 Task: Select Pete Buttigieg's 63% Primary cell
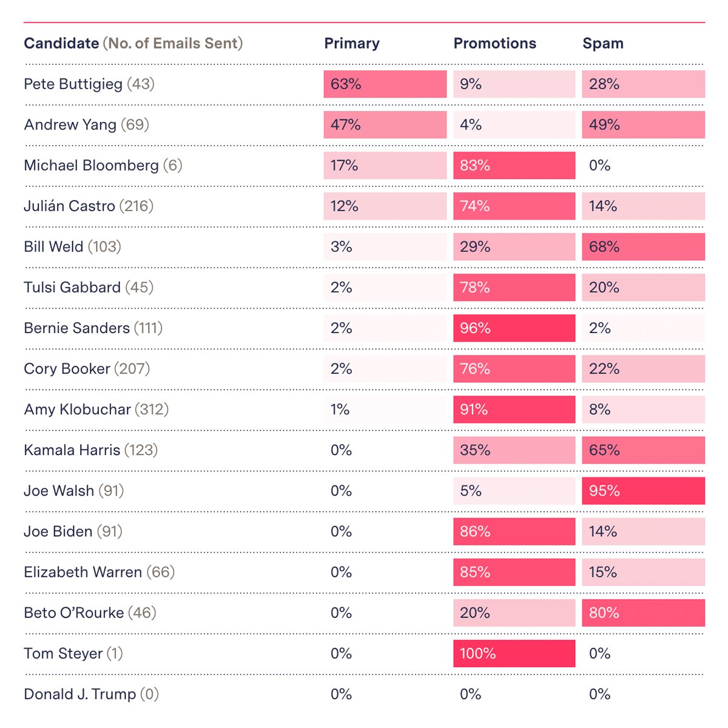tap(385, 84)
